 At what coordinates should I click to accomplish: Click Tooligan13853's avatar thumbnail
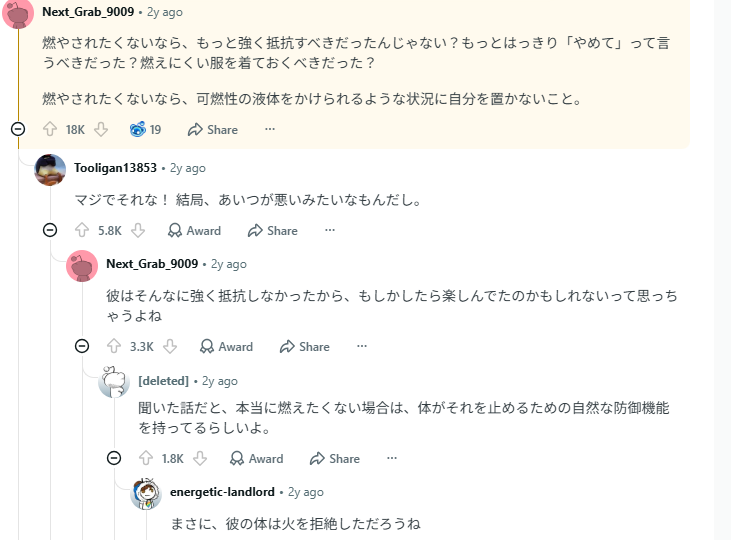[50, 169]
